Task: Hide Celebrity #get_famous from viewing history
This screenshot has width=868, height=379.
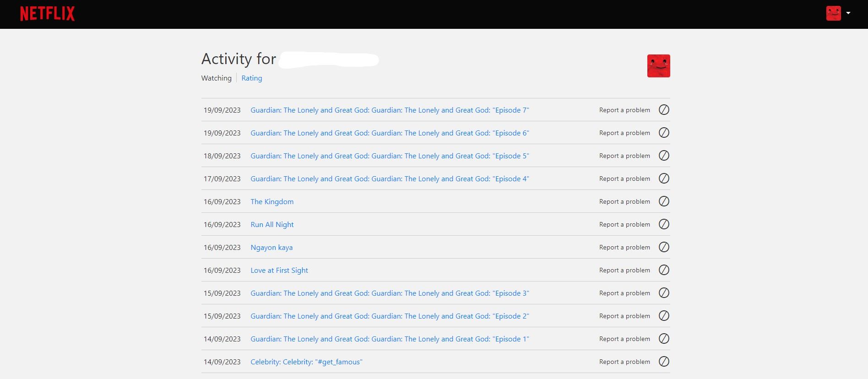Action: pyautogui.click(x=664, y=362)
